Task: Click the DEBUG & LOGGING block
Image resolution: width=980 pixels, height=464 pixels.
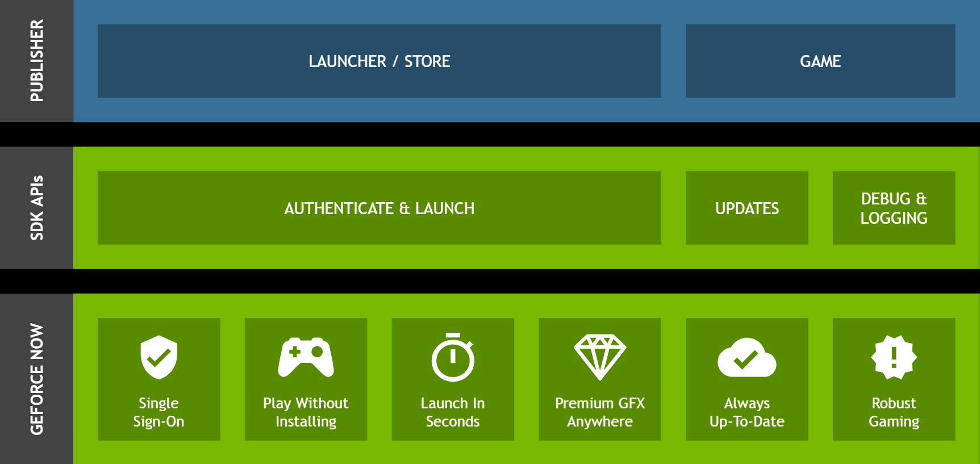Action: click(894, 208)
